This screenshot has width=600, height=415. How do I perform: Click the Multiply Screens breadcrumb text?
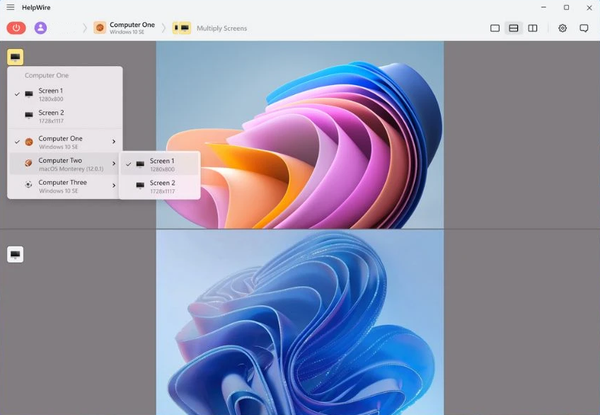[x=222, y=28]
